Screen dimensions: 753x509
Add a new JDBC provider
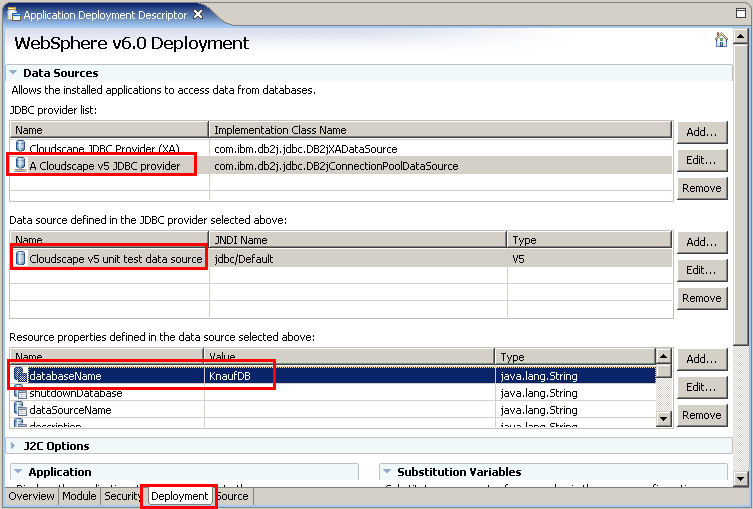point(702,132)
